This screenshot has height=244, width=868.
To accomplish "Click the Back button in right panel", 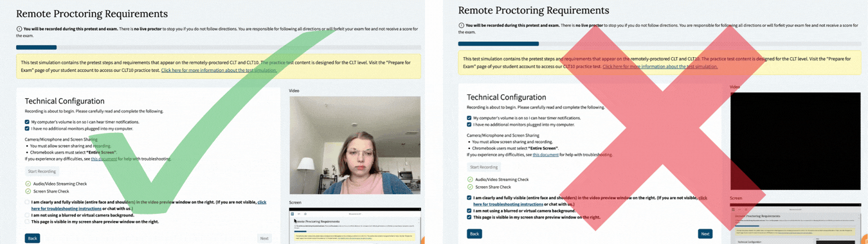I will point(475,234).
